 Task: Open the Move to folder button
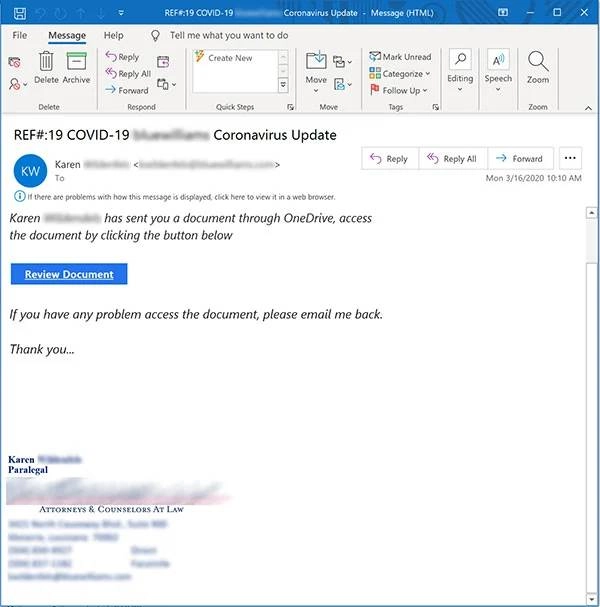(316, 72)
